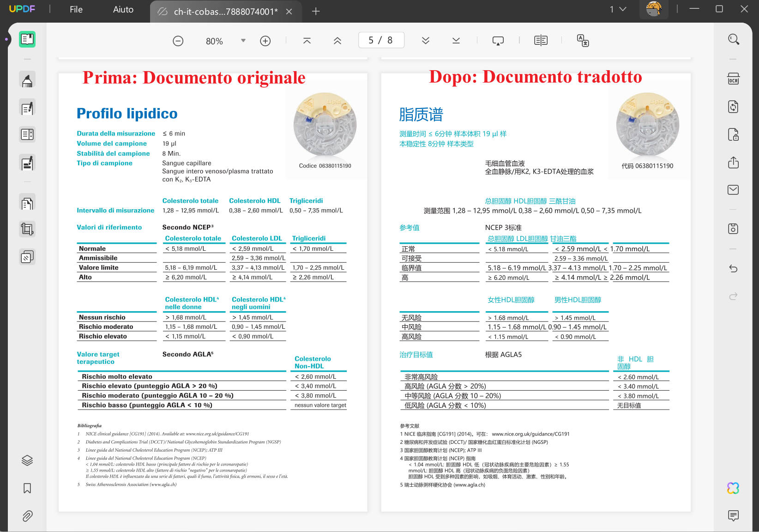Image resolution: width=759 pixels, height=532 pixels.
Task: Click the Zoom in plus button
Action: [x=265, y=41]
